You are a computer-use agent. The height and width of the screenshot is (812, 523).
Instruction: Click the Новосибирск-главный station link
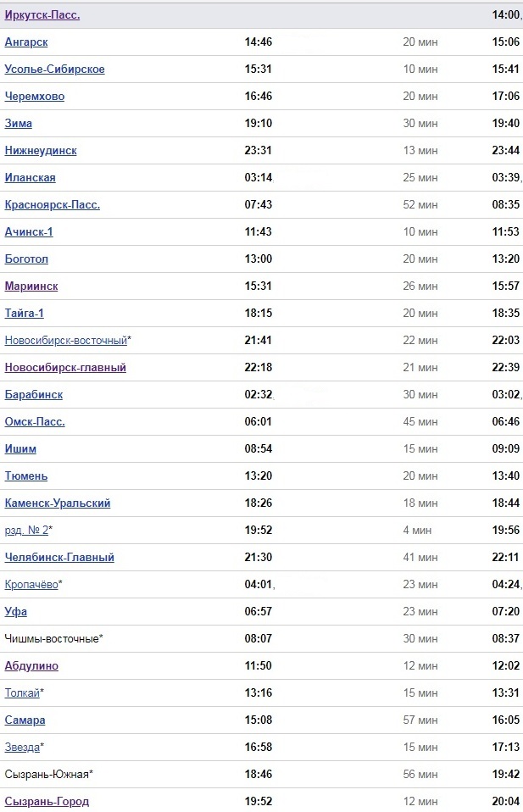click(x=65, y=368)
